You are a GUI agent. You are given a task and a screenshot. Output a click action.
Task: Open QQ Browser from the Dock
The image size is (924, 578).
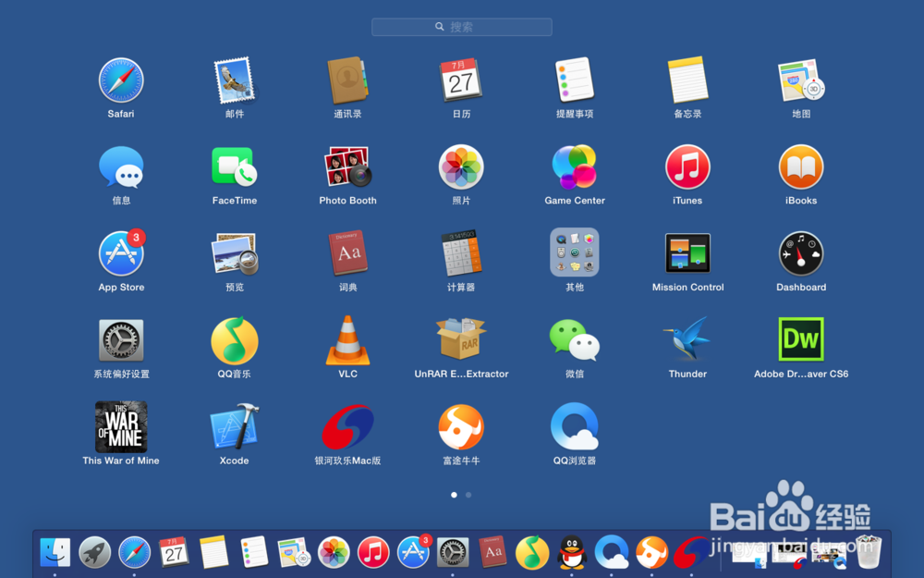(x=612, y=553)
